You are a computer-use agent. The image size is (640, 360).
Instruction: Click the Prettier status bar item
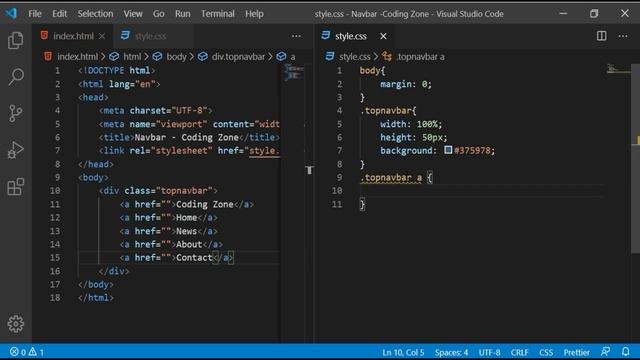(576, 352)
